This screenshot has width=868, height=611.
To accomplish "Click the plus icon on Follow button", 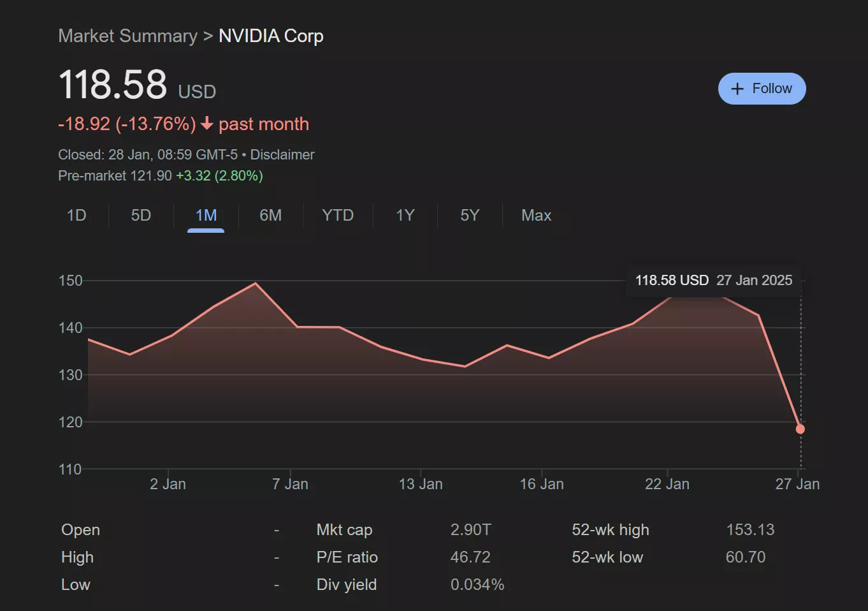I will click(737, 89).
